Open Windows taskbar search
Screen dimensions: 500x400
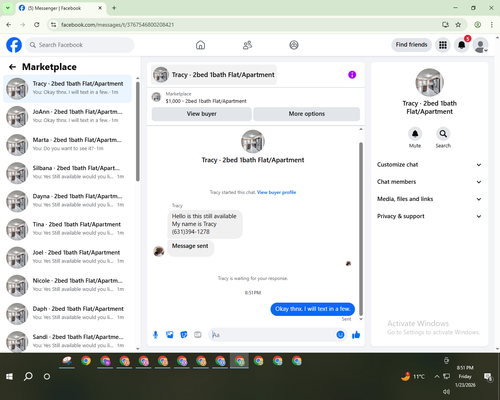tap(28, 377)
